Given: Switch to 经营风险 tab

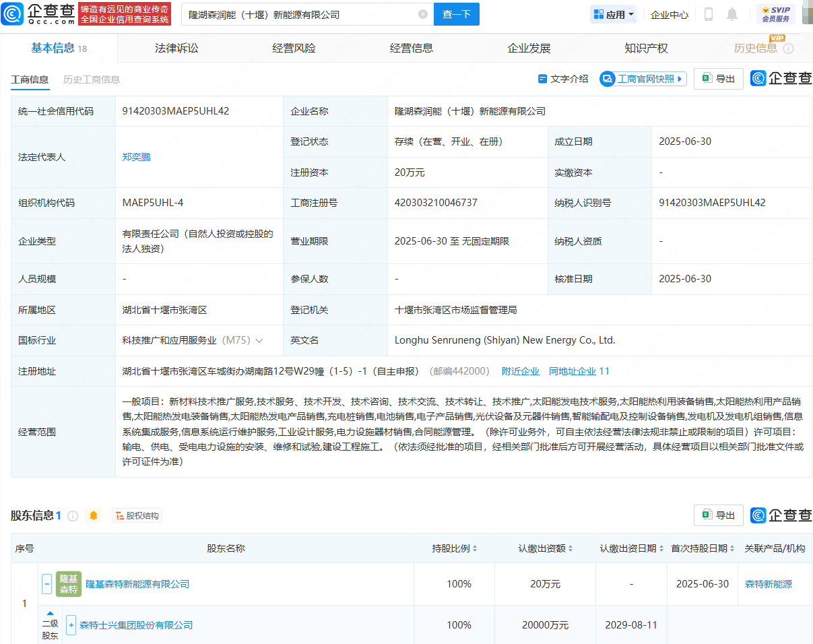Looking at the screenshot, I should (294, 48).
